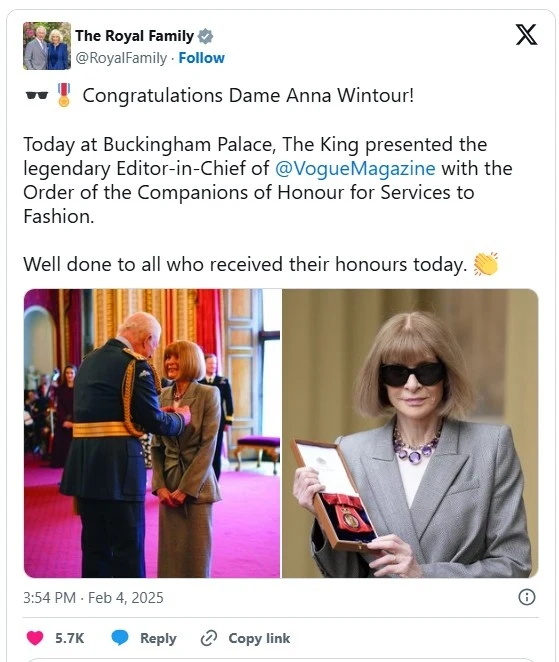This screenshot has height=662, width=559.
Task: Click the verified badge beside The Royal Family
Action: coord(205,36)
